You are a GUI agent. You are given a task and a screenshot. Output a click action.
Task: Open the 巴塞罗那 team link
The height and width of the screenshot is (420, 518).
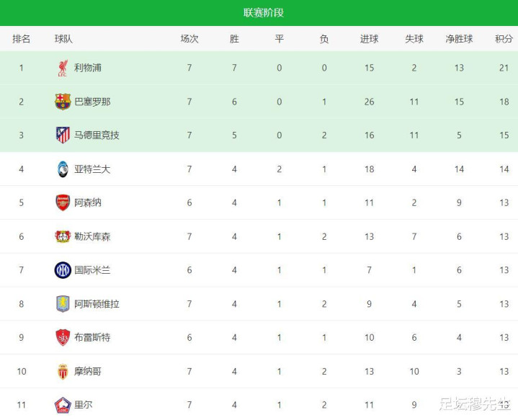(92, 102)
